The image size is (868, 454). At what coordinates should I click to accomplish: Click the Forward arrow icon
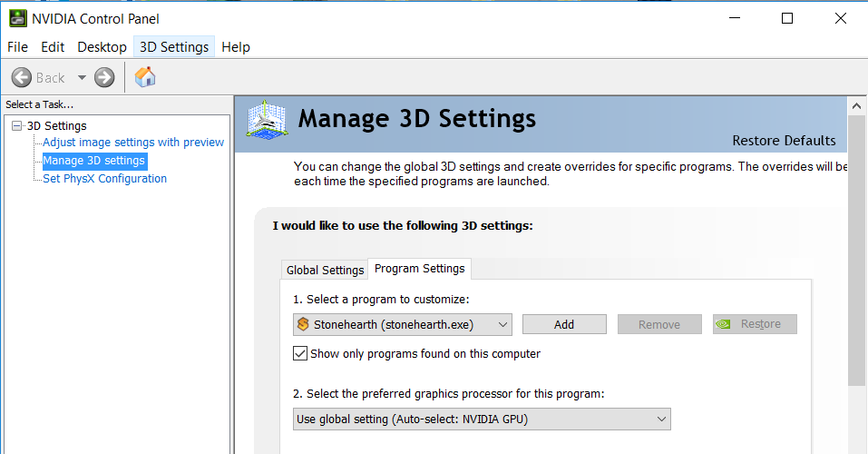(x=104, y=77)
